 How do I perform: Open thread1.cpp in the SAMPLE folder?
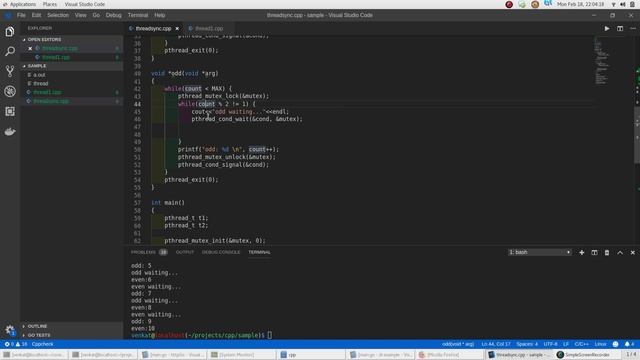(x=71, y=93)
